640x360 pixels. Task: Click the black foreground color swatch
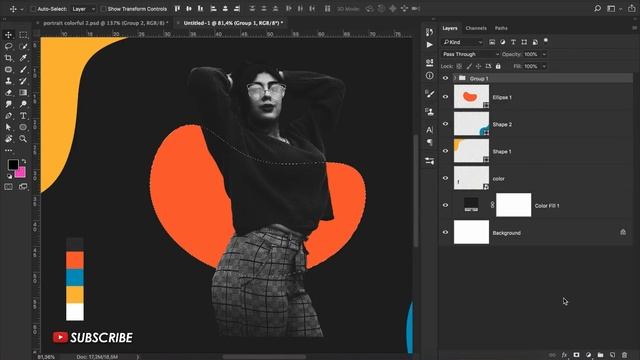tap(13, 164)
